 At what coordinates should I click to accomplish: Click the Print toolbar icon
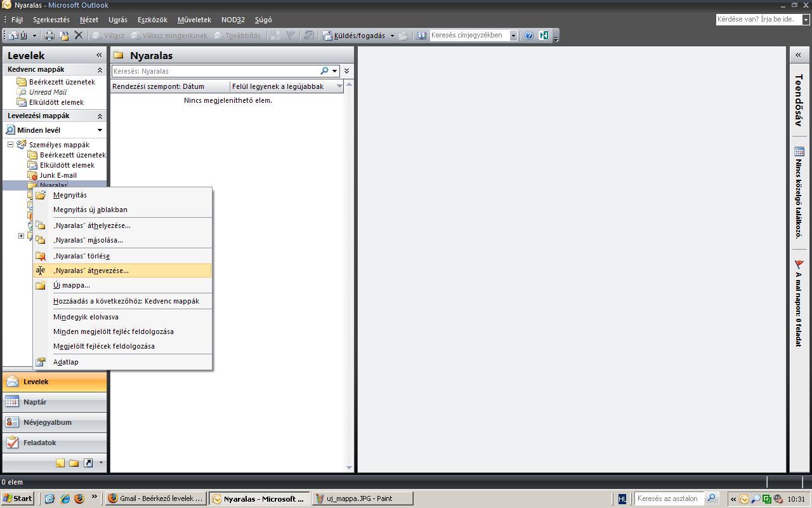pyautogui.click(x=49, y=36)
